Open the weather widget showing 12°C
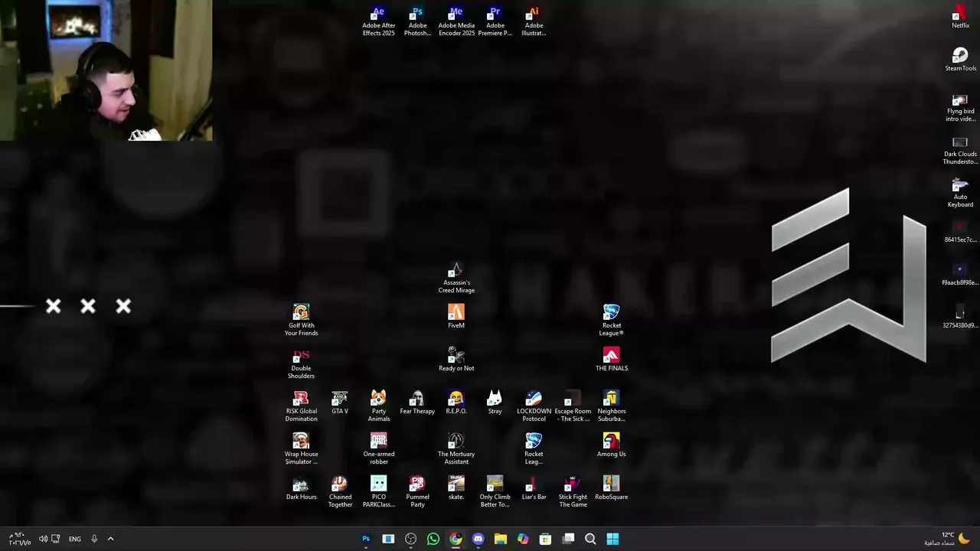This screenshot has width=980, height=551. (947, 539)
